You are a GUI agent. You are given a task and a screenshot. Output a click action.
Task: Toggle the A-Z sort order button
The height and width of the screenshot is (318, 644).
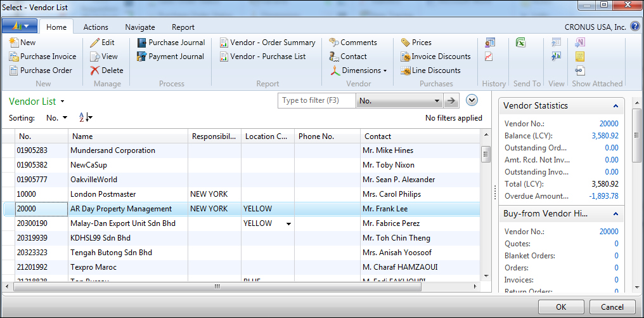tap(86, 117)
